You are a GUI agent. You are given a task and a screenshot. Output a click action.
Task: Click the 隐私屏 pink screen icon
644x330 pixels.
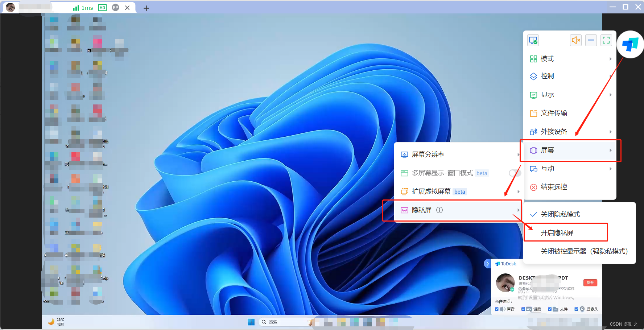click(x=404, y=210)
